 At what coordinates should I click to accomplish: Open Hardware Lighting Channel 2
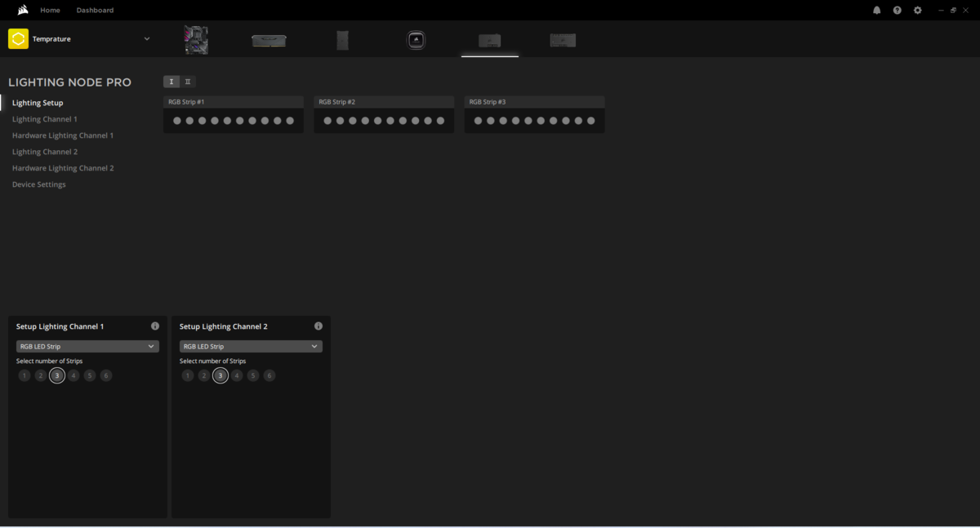pyautogui.click(x=63, y=168)
